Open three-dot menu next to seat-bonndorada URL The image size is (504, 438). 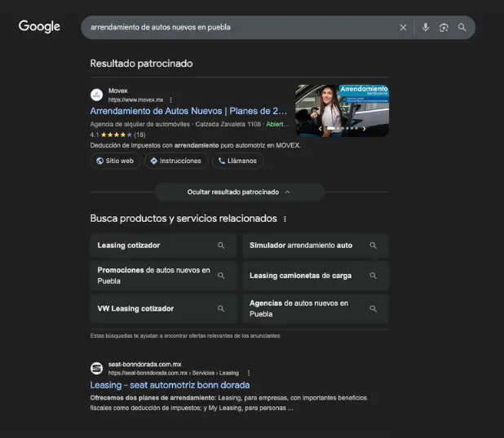[x=249, y=373]
